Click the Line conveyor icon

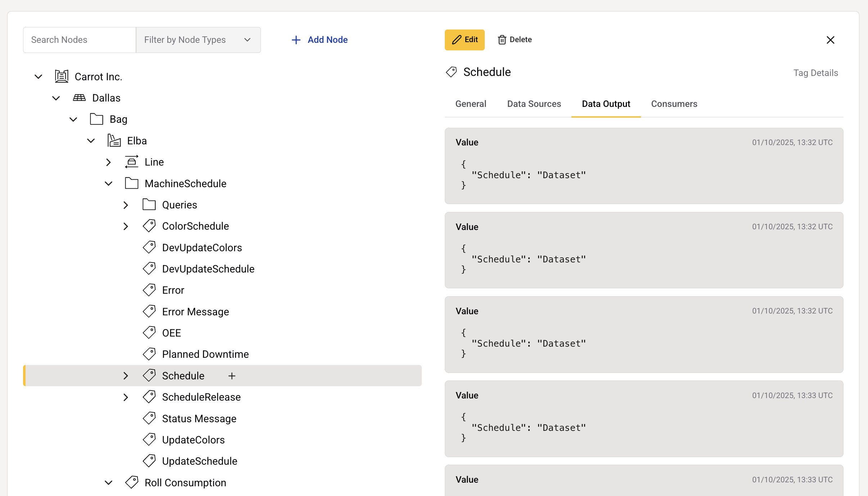[x=132, y=162]
